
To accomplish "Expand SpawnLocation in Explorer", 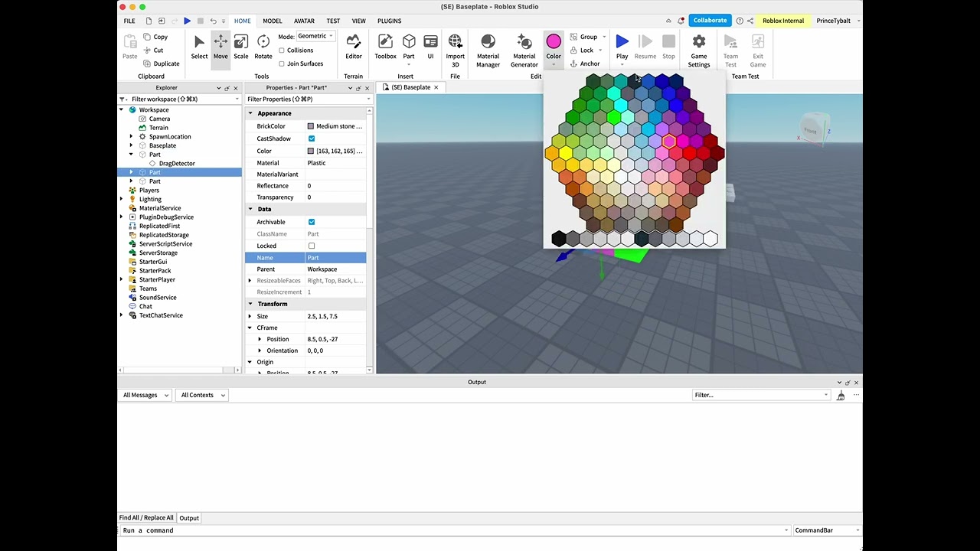I will coord(132,137).
